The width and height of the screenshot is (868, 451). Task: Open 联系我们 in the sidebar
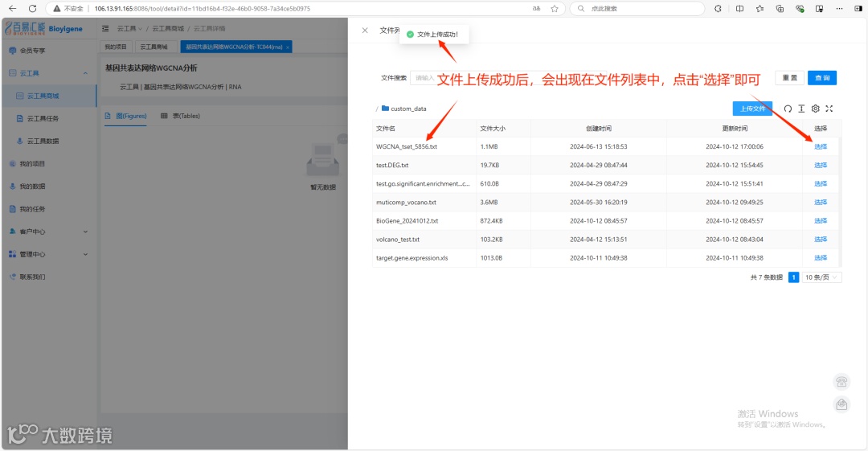click(32, 277)
